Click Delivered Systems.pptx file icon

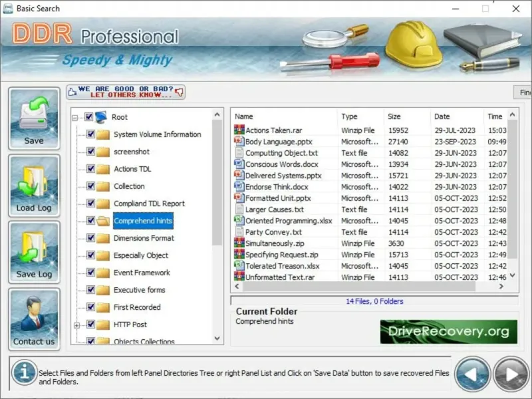pyautogui.click(x=239, y=175)
